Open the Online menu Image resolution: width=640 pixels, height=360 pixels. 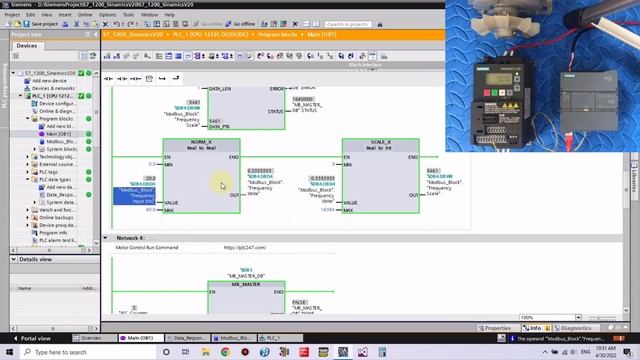point(85,15)
